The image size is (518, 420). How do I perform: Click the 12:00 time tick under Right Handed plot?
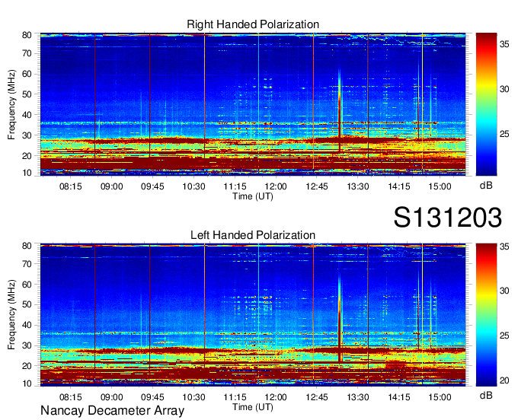click(x=276, y=186)
